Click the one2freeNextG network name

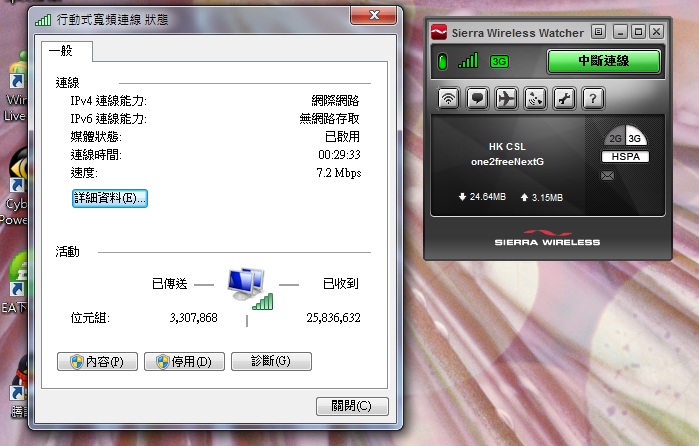pos(507,161)
